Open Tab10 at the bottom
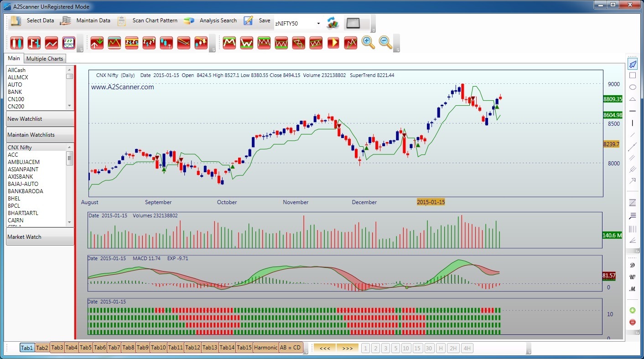 pyautogui.click(x=158, y=348)
